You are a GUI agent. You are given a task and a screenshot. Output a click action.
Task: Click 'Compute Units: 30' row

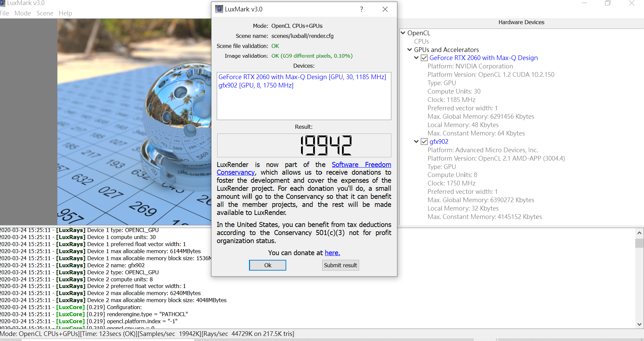point(454,92)
